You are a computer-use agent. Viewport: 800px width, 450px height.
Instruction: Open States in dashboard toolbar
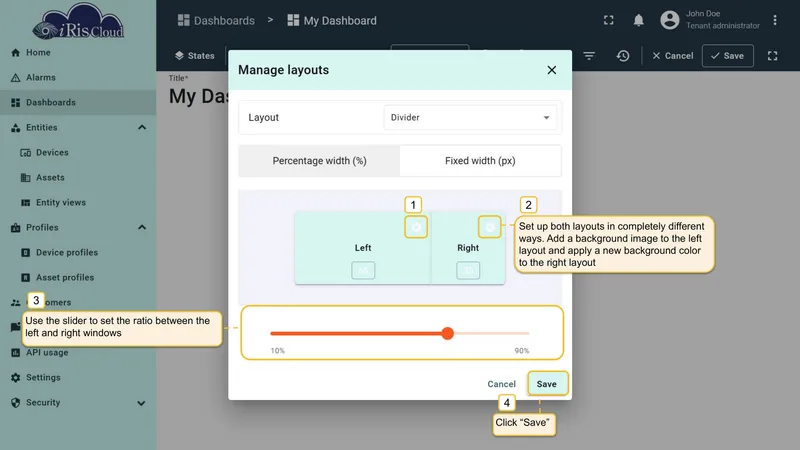point(195,56)
